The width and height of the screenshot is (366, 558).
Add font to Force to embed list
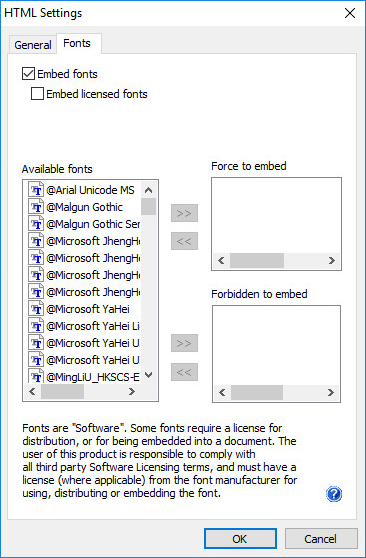(x=184, y=213)
